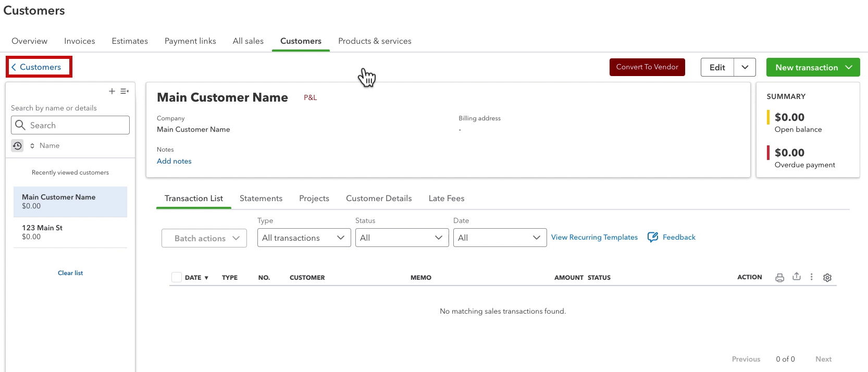This screenshot has width=868, height=372.
Task: Sort by the DATE column header
Action: point(196,278)
